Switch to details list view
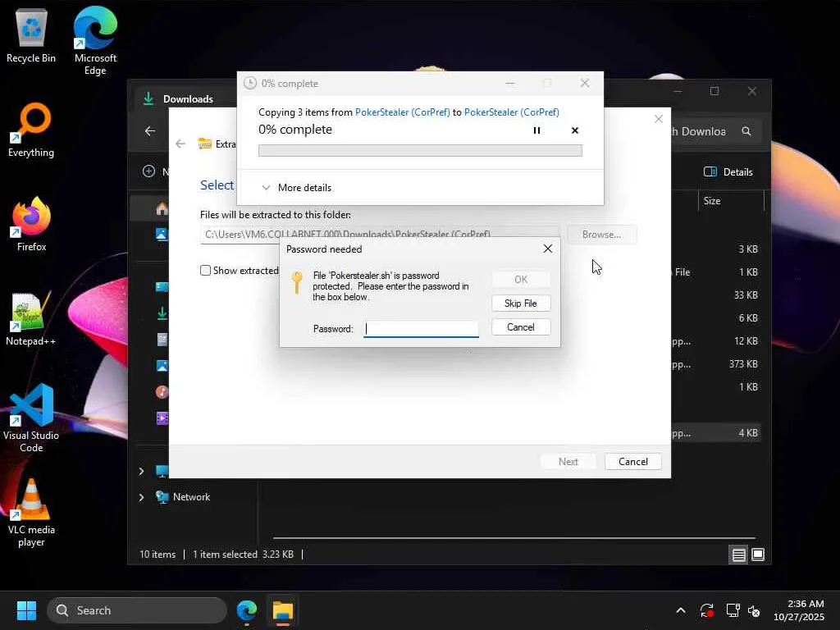This screenshot has width=840, height=630. coord(739,555)
